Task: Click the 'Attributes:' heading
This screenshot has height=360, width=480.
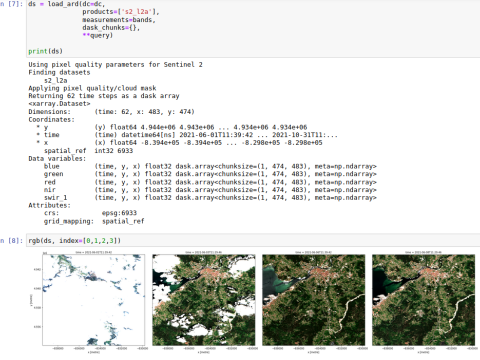Action: pyautogui.click(x=50, y=205)
